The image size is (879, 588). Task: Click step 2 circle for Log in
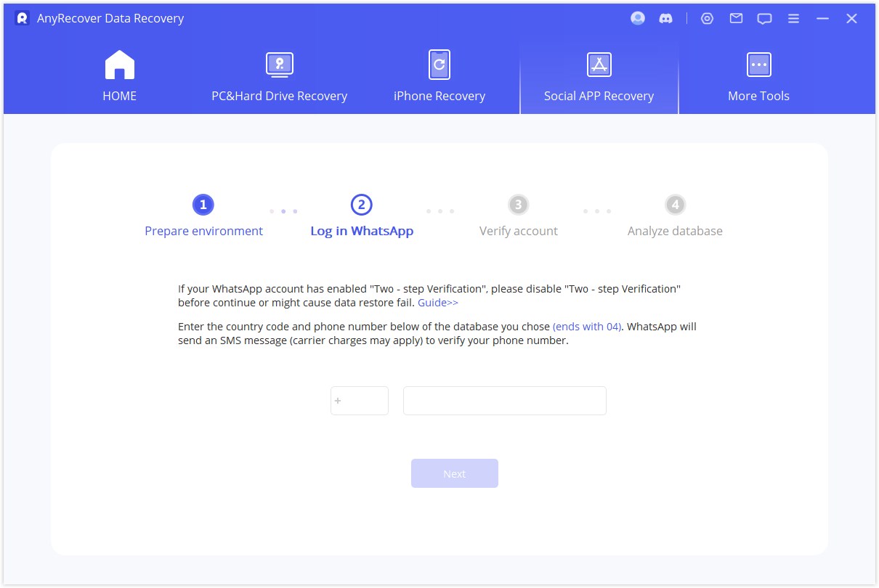click(361, 205)
